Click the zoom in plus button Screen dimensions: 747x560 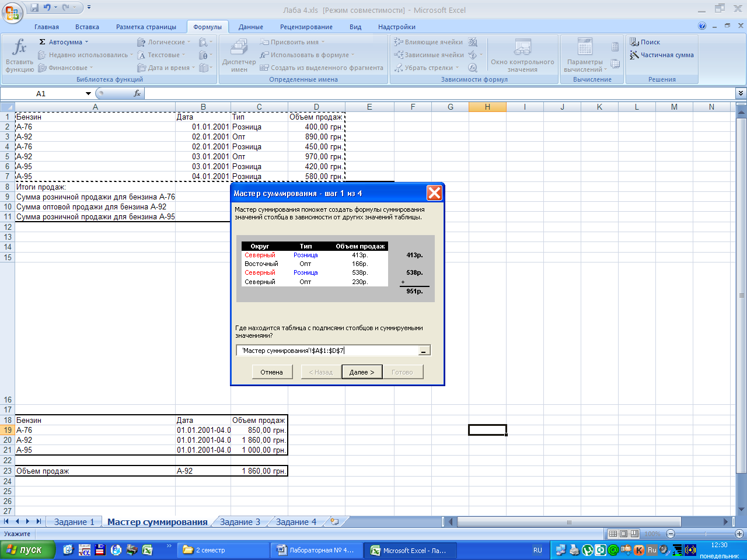coord(739,534)
